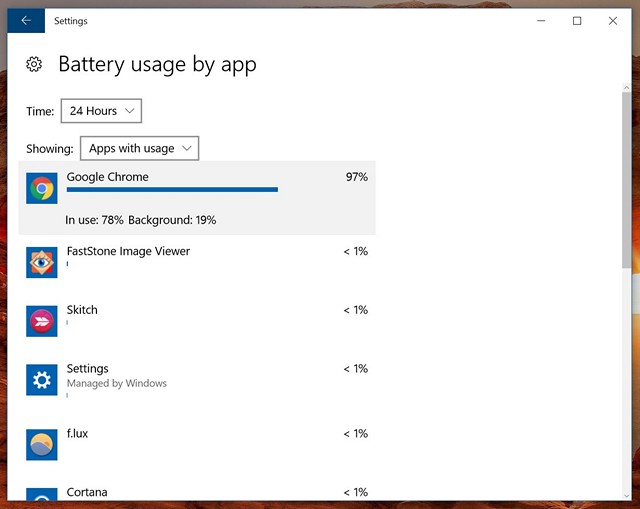Click the < 1% value for f.lux
The height and width of the screenshot is (509, 640).
(x=356, y=433)
